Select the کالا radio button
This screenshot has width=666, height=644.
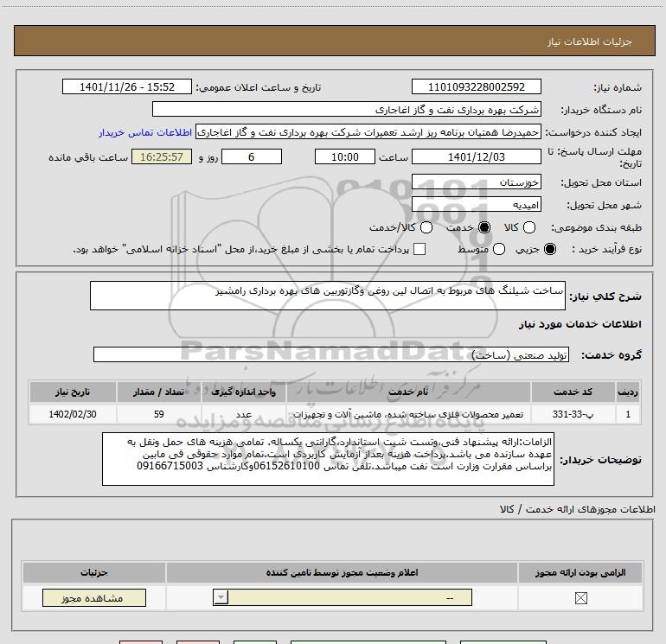[529, 227]
